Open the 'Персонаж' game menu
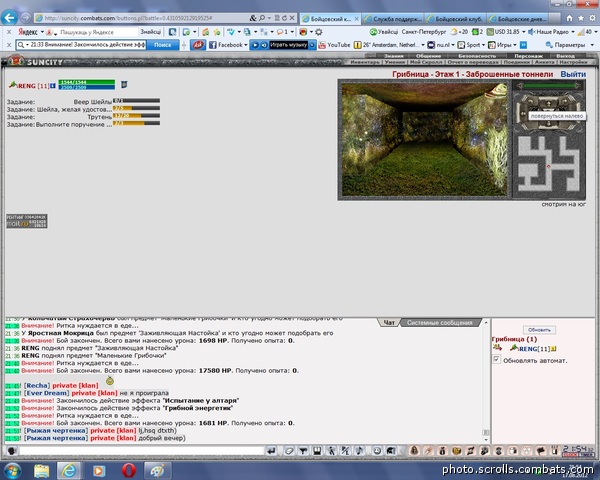 tap(528, 56)
